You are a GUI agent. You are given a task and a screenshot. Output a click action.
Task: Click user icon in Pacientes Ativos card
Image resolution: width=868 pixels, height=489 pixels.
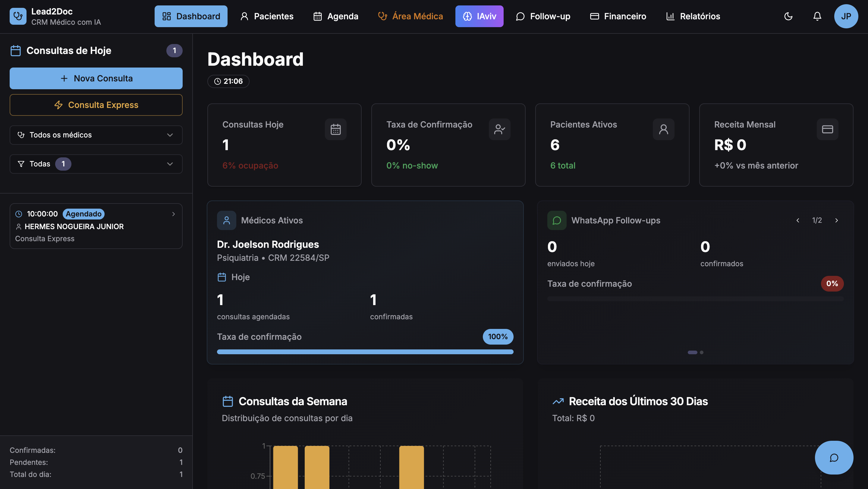coord(663,129)
